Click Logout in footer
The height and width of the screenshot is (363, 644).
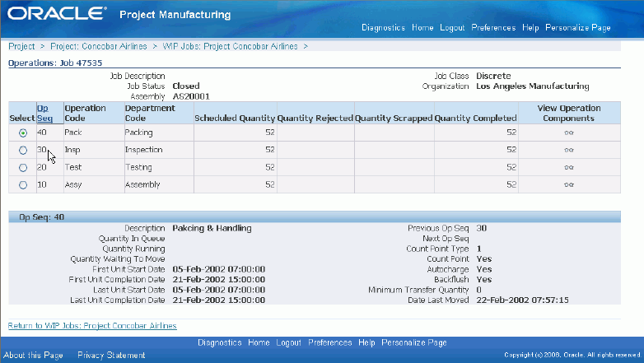tap(288, 342)
